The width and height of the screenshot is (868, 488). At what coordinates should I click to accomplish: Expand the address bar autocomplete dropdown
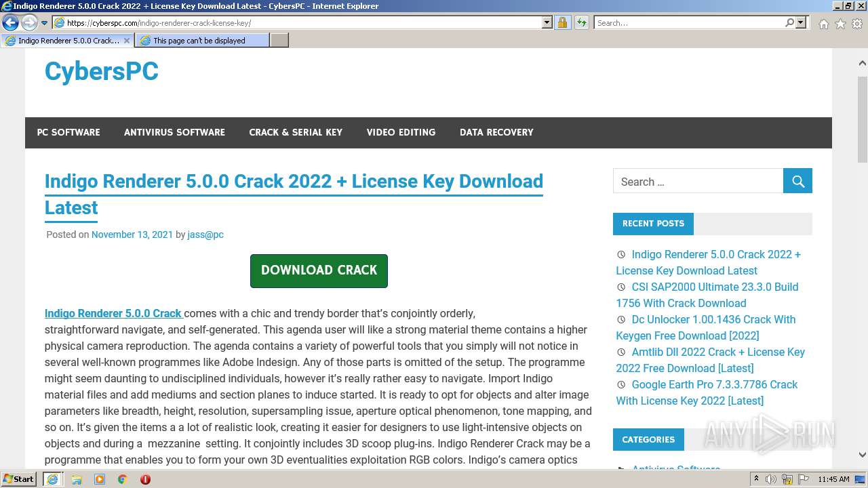tap(547, 23)
